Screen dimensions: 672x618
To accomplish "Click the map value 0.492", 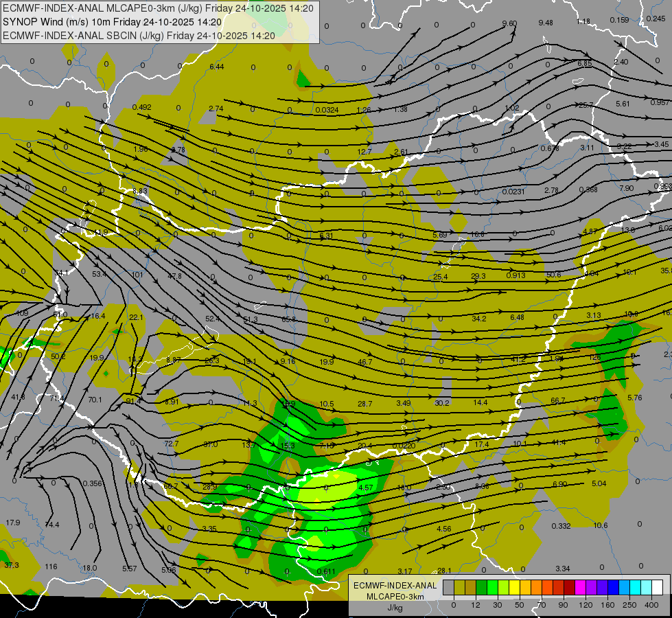I will pyautogui.click(x=141, y=107).
